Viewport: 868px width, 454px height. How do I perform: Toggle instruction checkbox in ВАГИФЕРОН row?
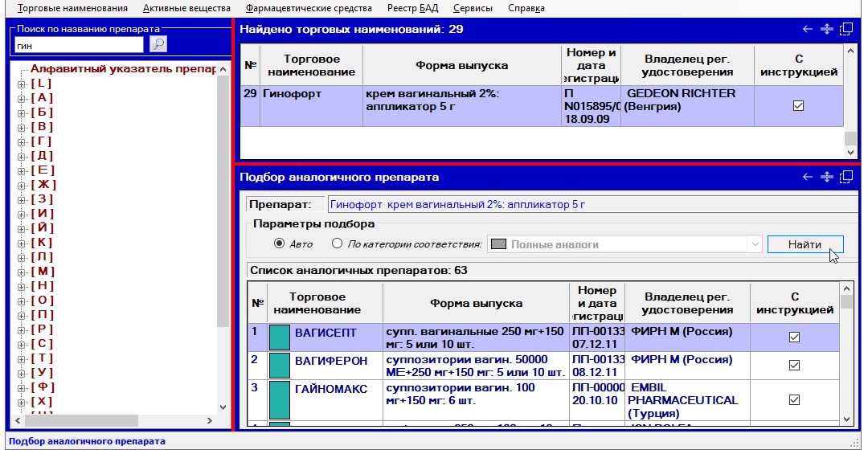tap(794, 366)
